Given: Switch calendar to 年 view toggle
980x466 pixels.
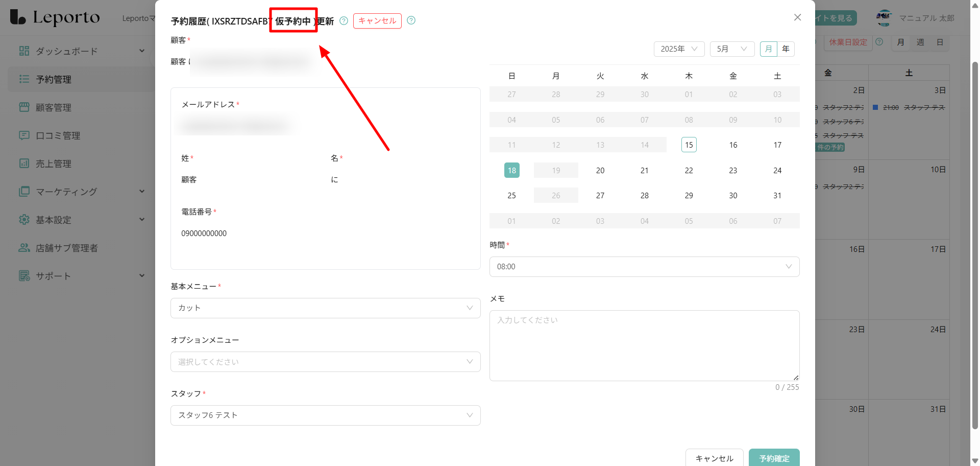Looking at the screenshot, I should 786,49.
